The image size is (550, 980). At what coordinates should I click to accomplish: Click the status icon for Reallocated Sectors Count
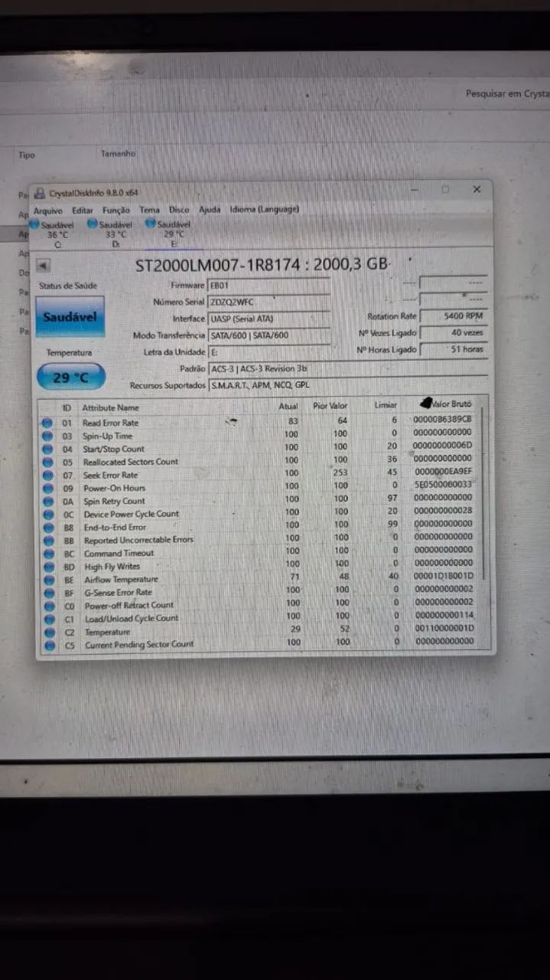tap(47, 462)
